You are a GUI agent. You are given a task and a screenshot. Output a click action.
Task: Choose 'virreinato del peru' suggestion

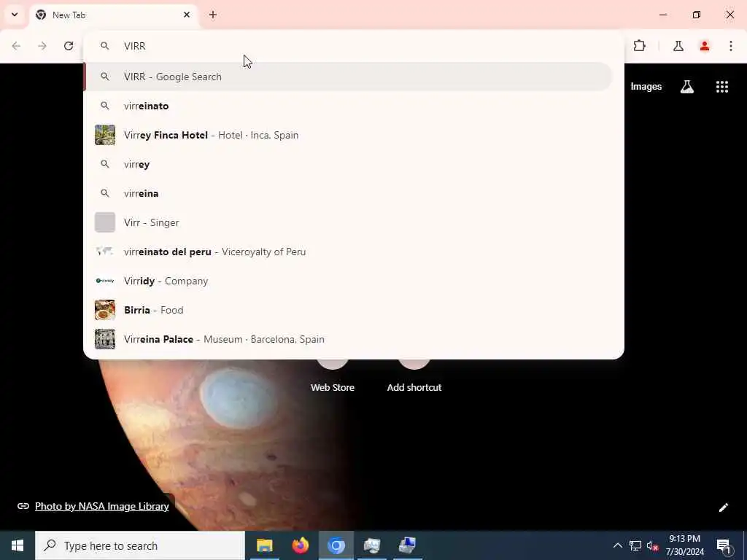click(x=348, y=252)
